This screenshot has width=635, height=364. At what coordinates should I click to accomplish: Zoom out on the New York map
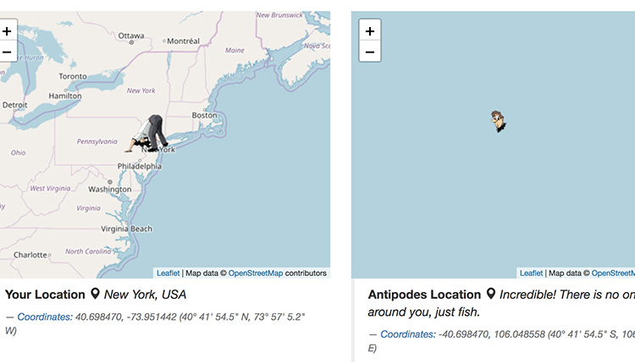pos(8,52)
